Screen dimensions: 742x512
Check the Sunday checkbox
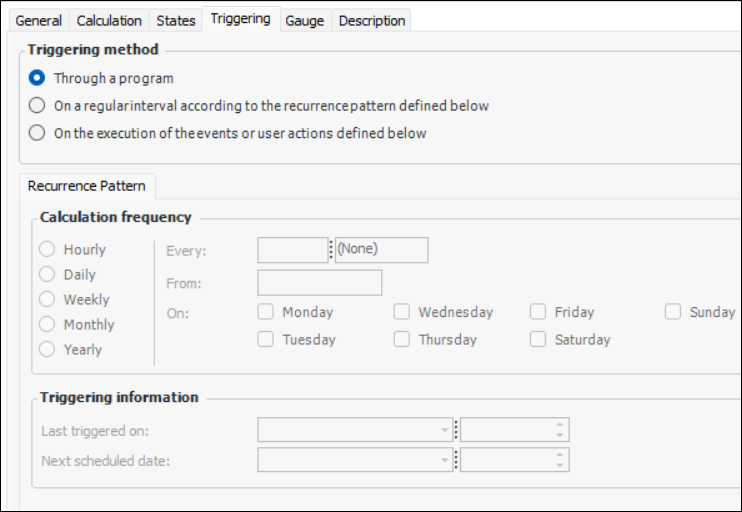pos(673,312)
